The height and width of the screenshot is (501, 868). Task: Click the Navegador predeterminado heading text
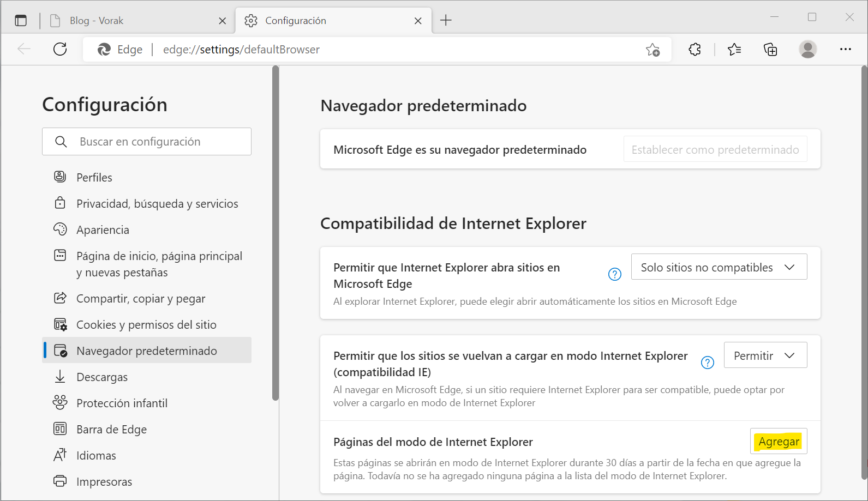[x=423, y=106]
